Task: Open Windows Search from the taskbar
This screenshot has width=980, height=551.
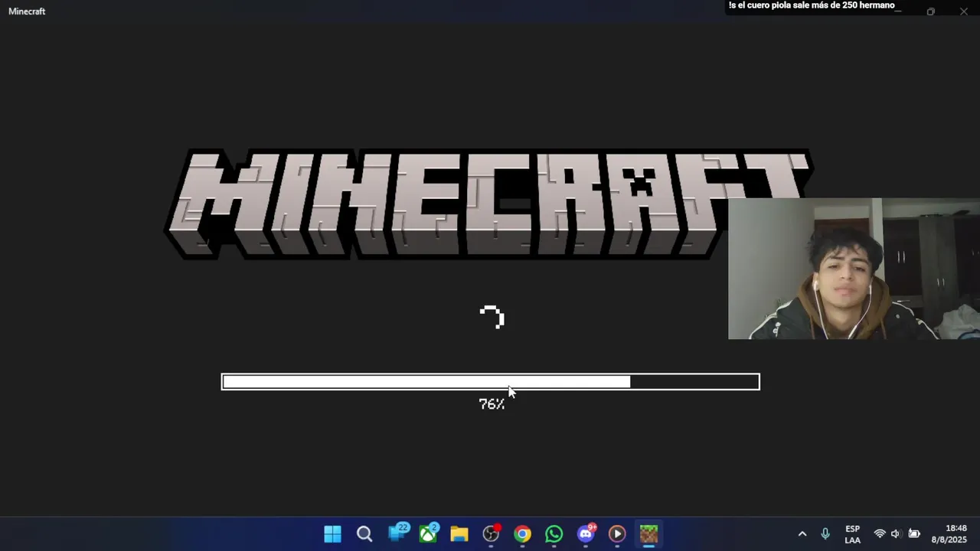Action: tap(364, 533)
